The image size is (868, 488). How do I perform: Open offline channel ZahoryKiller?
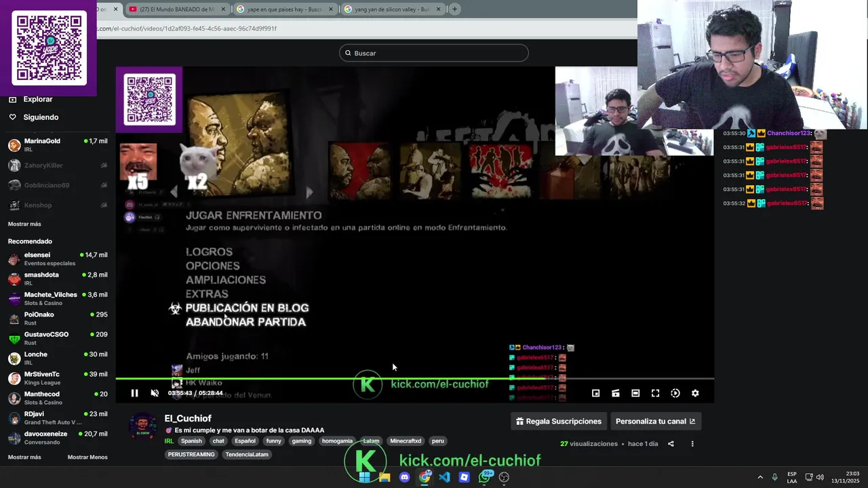[58, 165]
